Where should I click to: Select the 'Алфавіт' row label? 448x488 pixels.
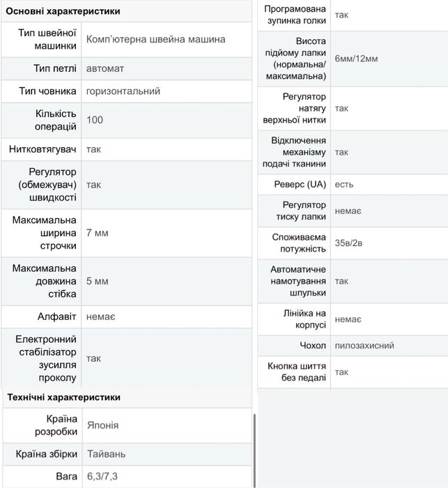56,317
